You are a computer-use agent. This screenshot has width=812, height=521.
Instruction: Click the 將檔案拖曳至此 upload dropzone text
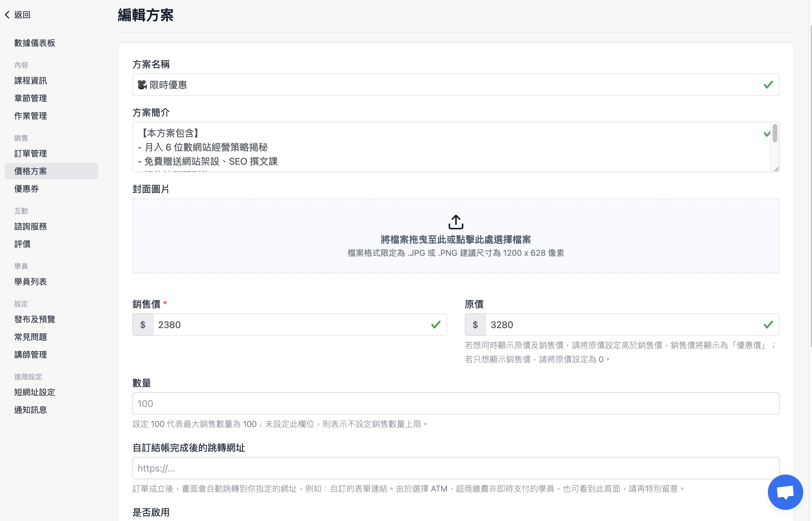(x=456, y=240)
